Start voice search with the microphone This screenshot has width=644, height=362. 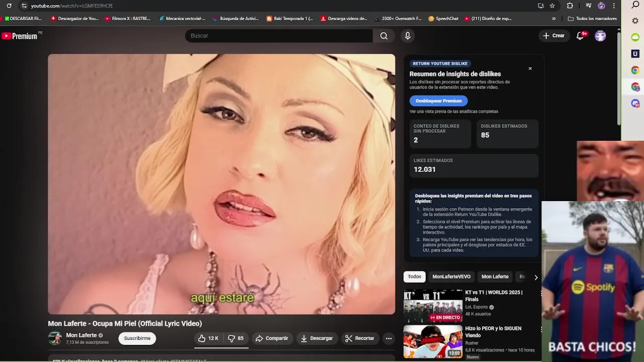click(x=408, y=36)
